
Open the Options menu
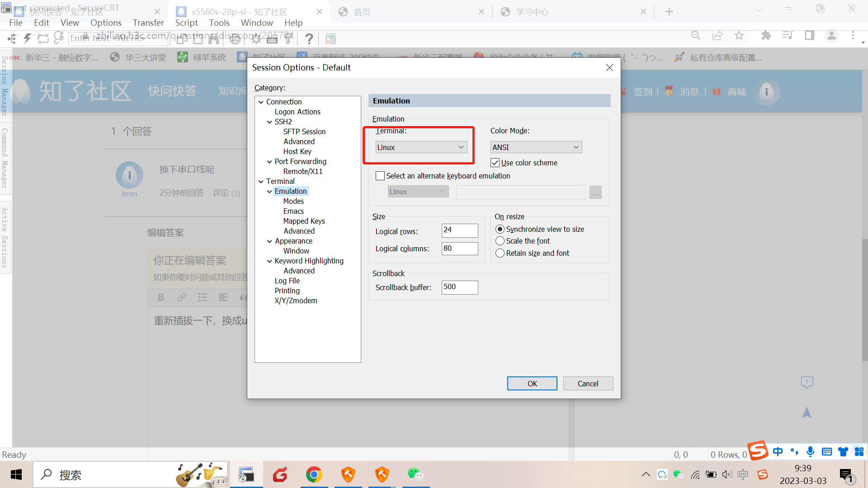tap(106, 23)
